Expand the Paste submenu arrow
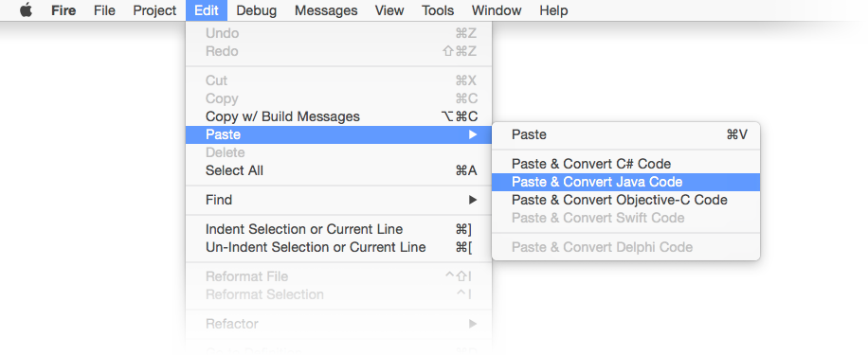Image resolution: width=868 pixels, height=355 pixels. pos(472,134)
